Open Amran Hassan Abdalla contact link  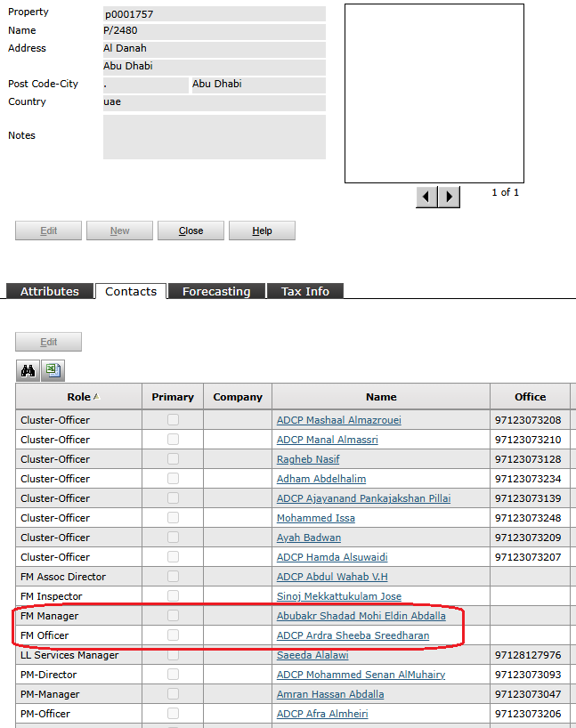329,694
